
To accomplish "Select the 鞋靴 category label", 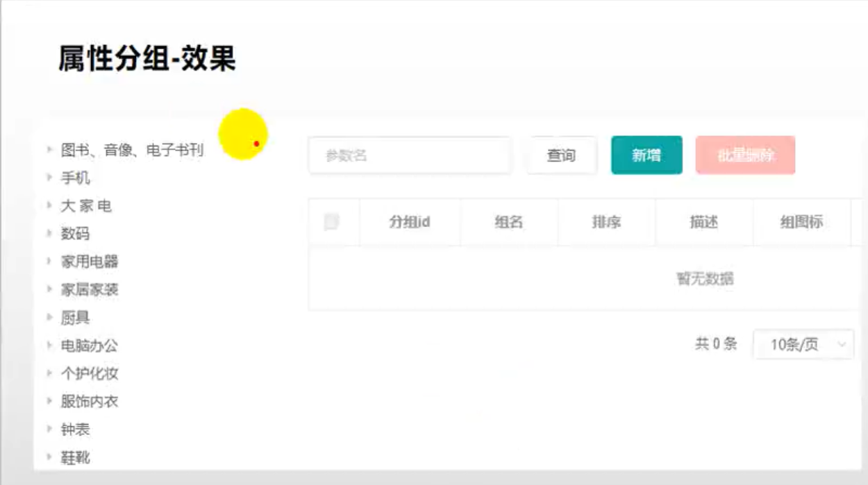I will (x=75, y=457).
